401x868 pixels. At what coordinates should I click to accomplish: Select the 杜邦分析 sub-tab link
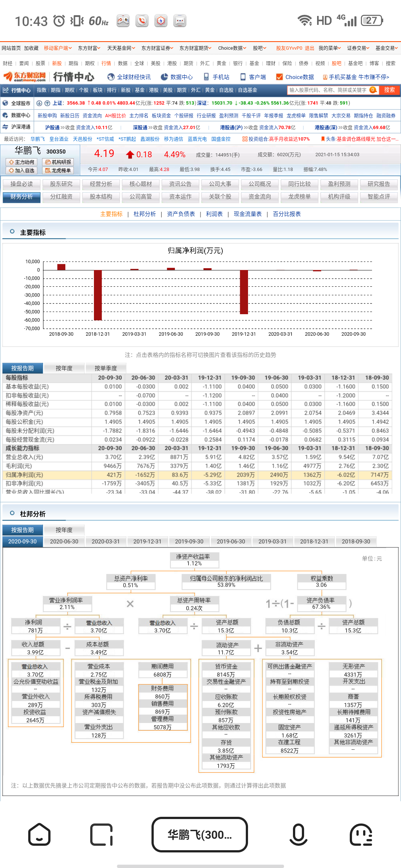point(144,214)
